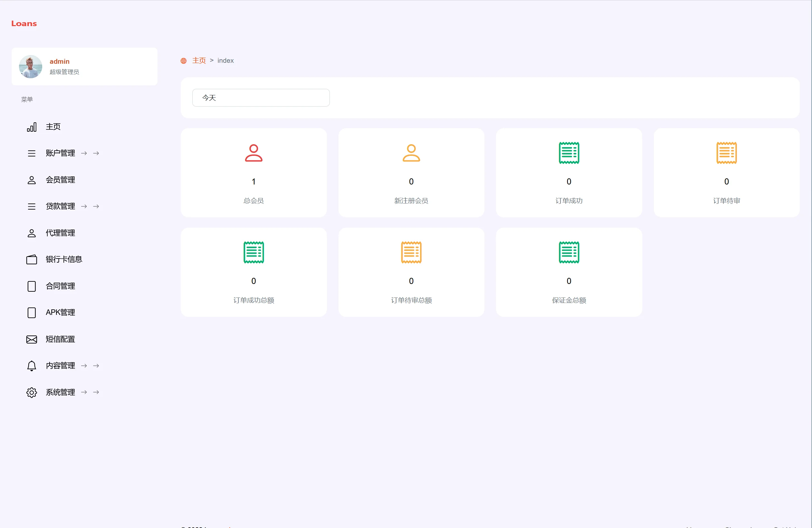The width and height of the screenshot is (812, 528).
Task: Open the 代理管理 menu item
Action: tap(60, 233)
